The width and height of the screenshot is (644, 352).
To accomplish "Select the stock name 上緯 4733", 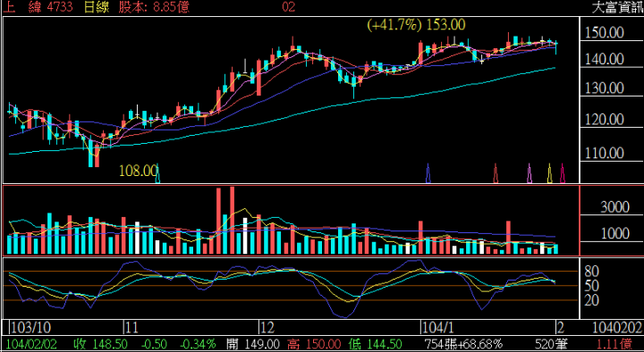I will 38,7.
